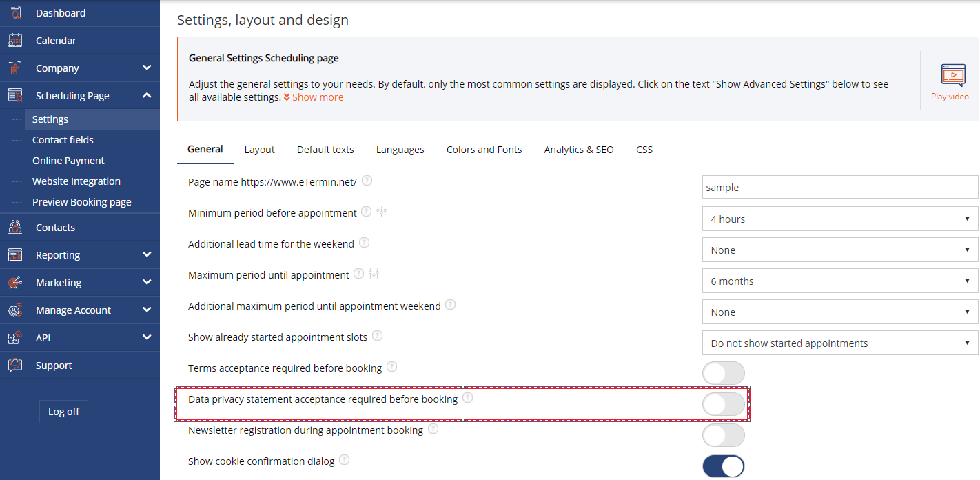Enable Terms acceptance required before booking

pos(724,373)
